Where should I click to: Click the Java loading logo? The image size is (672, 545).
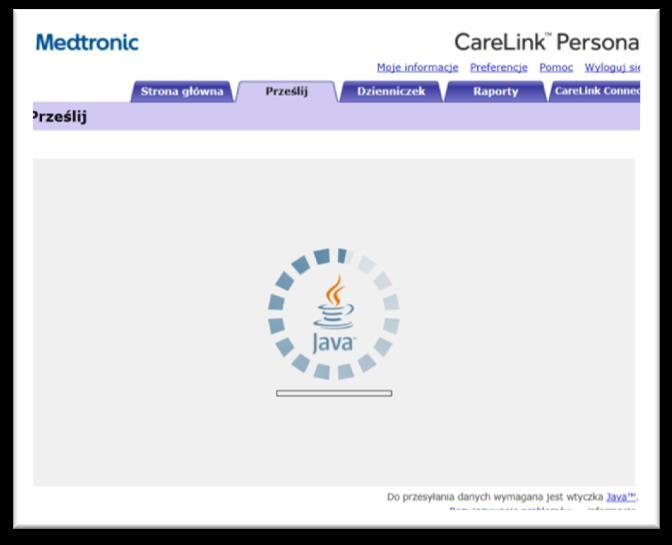coord(333,315)
